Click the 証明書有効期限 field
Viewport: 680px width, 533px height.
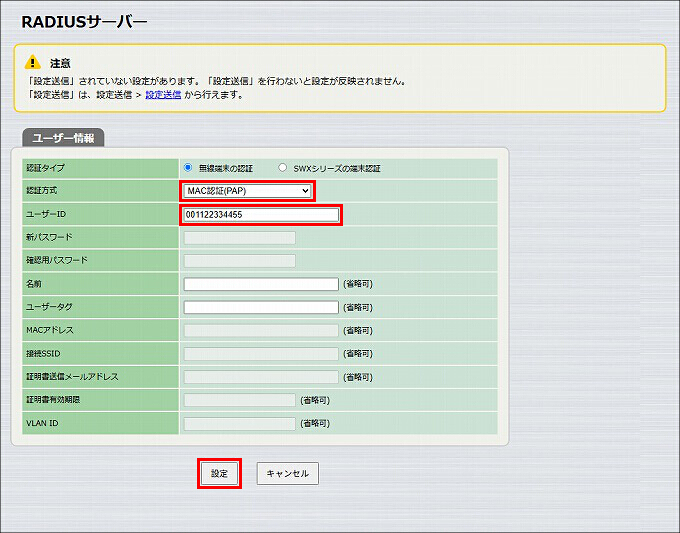pos(239,400)
